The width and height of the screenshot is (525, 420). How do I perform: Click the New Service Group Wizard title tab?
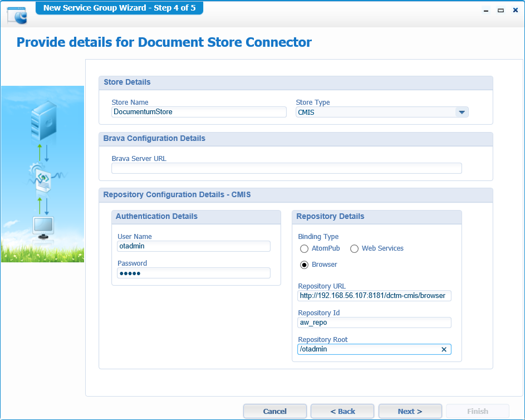point(119,8)
